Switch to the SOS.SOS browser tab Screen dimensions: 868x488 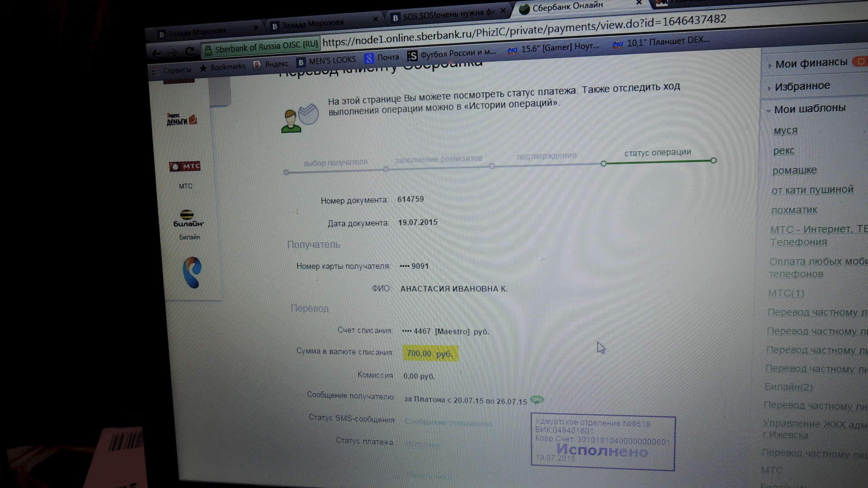[448, 15]
